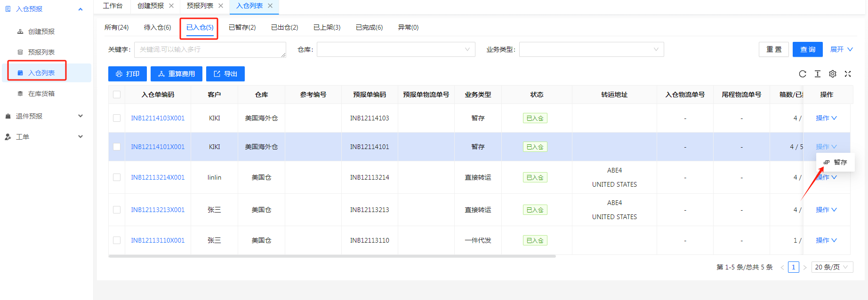The image size is (868, 300).
Task: Click the 导出 button
Action: click(x=225, y=74)
